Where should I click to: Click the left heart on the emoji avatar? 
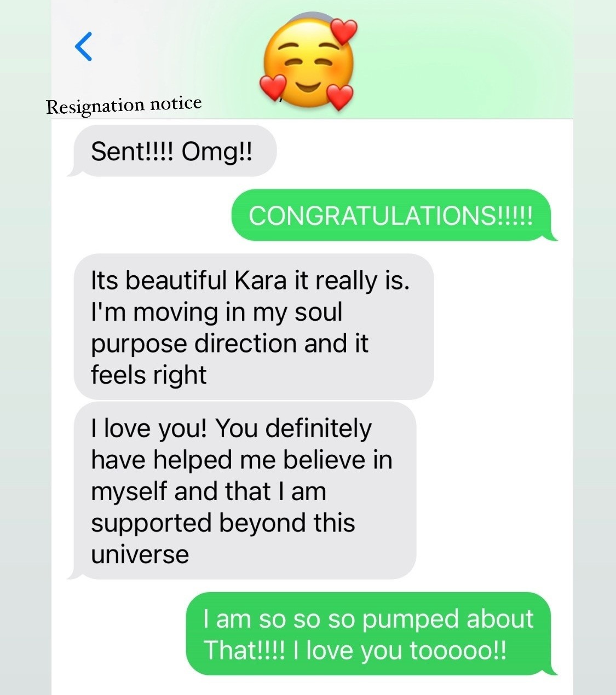pyautogui.click(x=272, y=87)
